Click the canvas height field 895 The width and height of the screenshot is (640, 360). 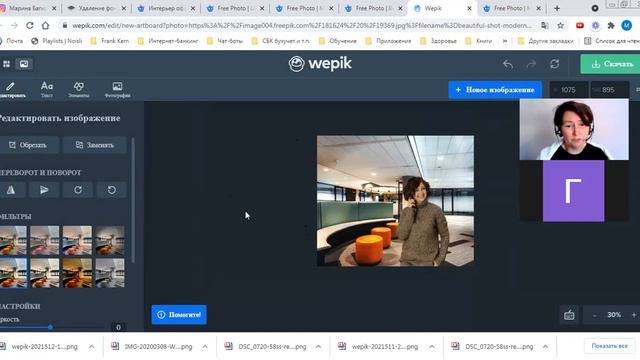coord(609,90)
